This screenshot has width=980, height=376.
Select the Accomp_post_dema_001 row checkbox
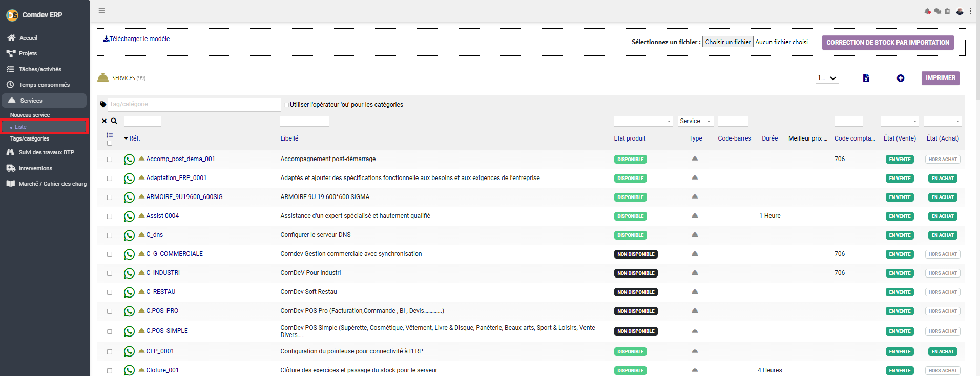[x=110, y=160]
